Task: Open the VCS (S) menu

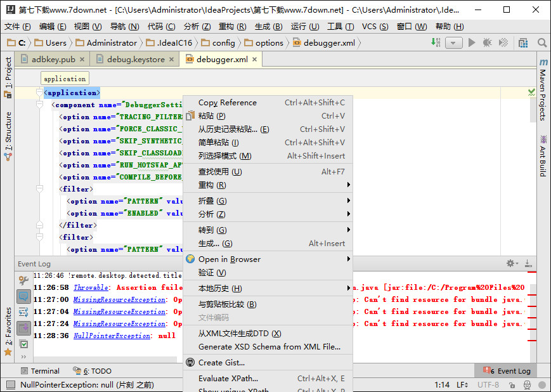Action: 375,27
